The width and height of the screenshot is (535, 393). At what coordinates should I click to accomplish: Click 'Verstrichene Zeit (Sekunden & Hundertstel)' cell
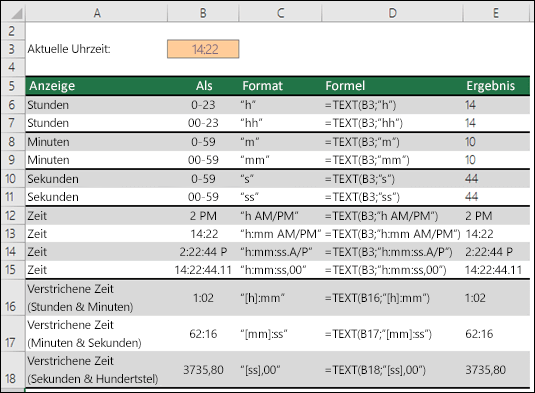coord(97,370)
